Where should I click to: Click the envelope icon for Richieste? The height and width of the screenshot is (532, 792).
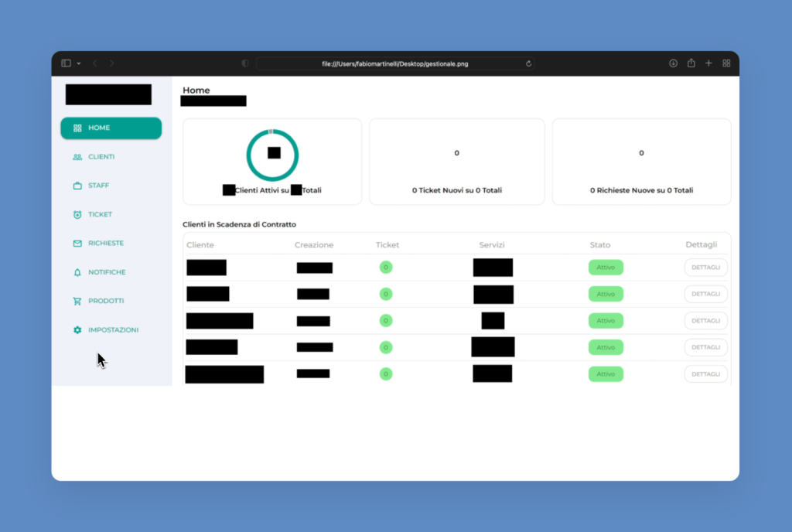pyautogui.click(x=77, y=244)
